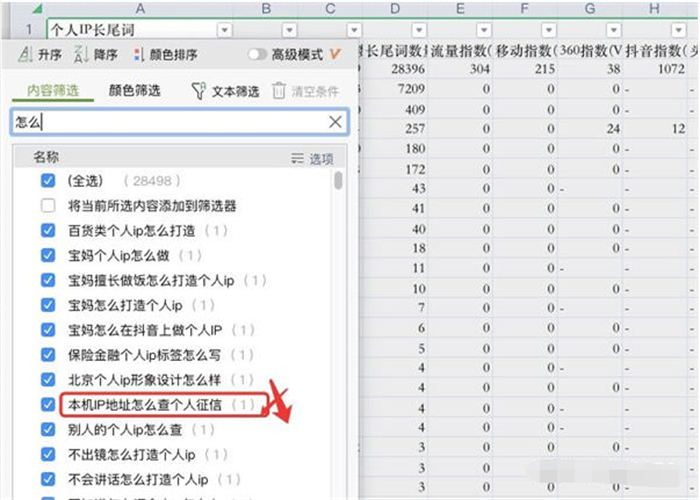Click the search field containing 怎么
Image resolution: width=700 pixels, height=500 pixels.
(x=179, y=121)
